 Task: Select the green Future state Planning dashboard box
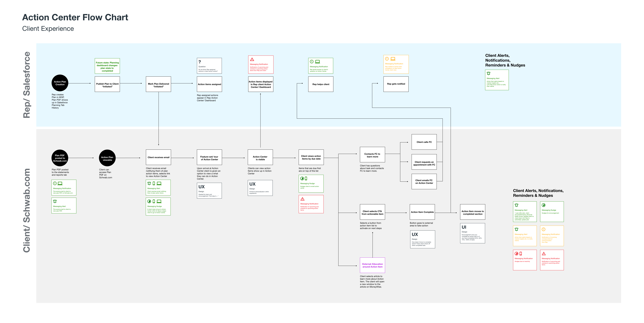pos(107,66)
